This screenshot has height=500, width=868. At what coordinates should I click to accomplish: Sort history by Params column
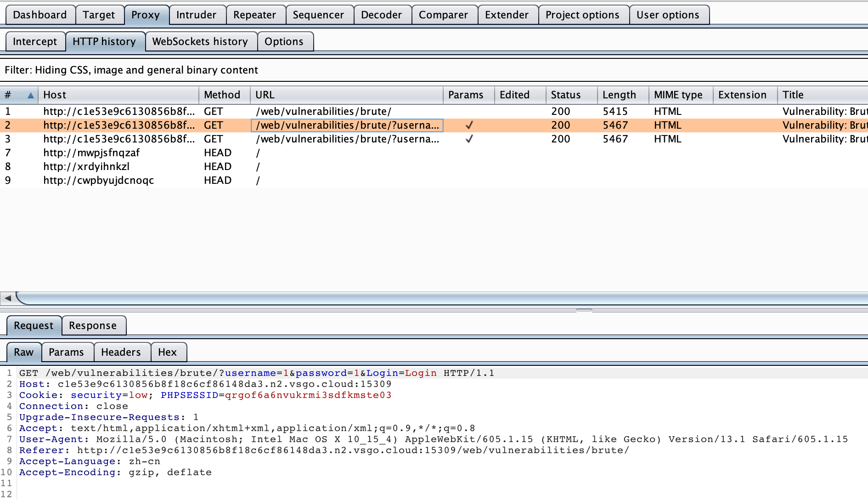[x=469, y=95]
